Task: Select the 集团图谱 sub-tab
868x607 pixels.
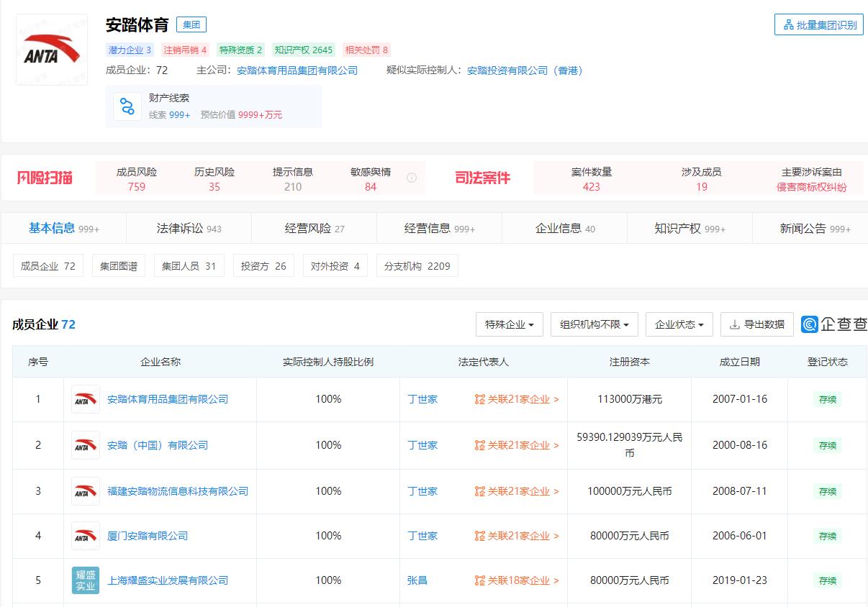Action: pyautogui.click(x=118, y=265)
